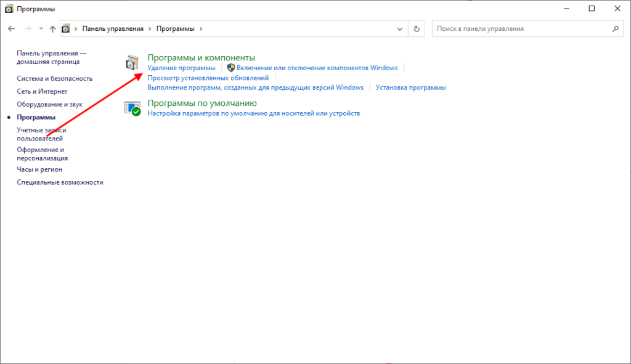Screen dimensions: 631x364
Task: Click the Default Programs icon with green checkmark
Action: pos(133,108)
